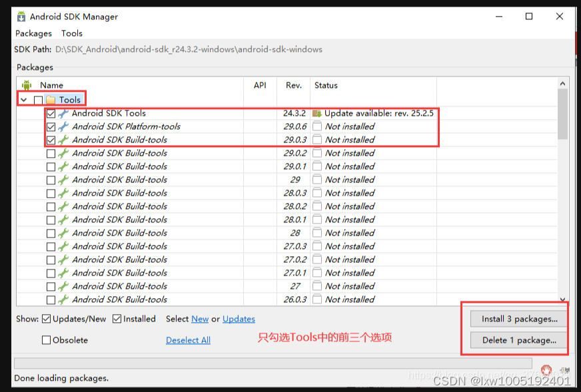Sort by Status column header

coord(326,85)
